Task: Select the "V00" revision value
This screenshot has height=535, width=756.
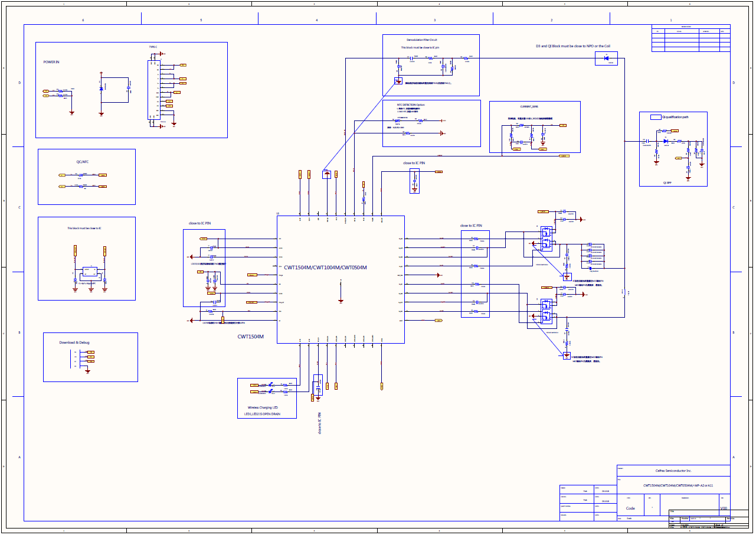Action: (x=724, y=508)
